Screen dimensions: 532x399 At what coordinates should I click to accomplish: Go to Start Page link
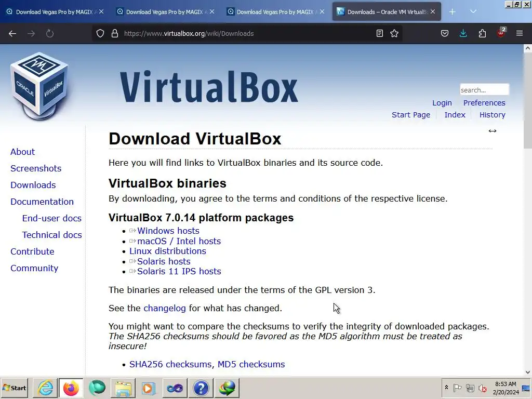click(x=411, y=115)
